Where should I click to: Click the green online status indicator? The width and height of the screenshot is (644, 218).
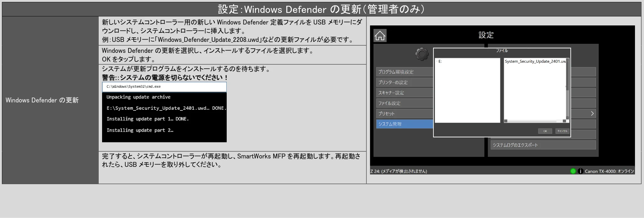[x=573, y=171]
